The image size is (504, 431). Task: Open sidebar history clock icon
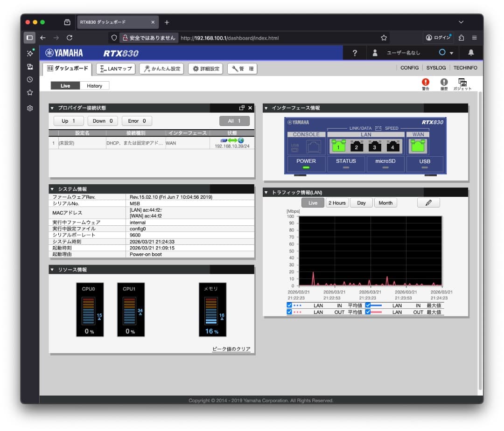(x=30, y=80)
